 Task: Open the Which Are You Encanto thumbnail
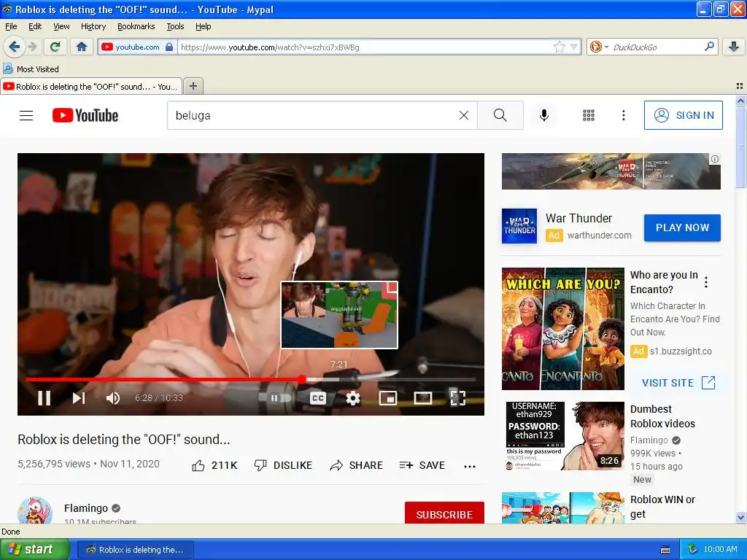pyautogui.click(x=562, y=329)
